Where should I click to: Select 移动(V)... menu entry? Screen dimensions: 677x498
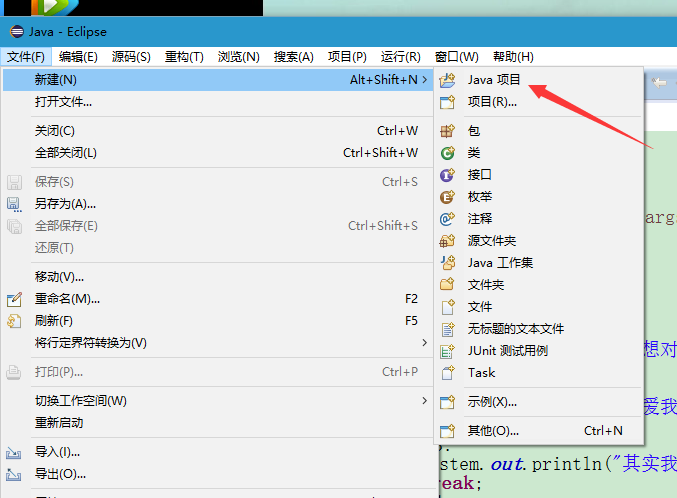coord(218,277)
